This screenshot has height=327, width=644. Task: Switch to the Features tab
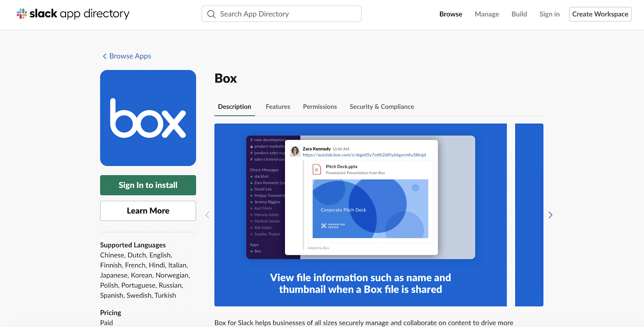pyautogui.click(x=278, y=107)
